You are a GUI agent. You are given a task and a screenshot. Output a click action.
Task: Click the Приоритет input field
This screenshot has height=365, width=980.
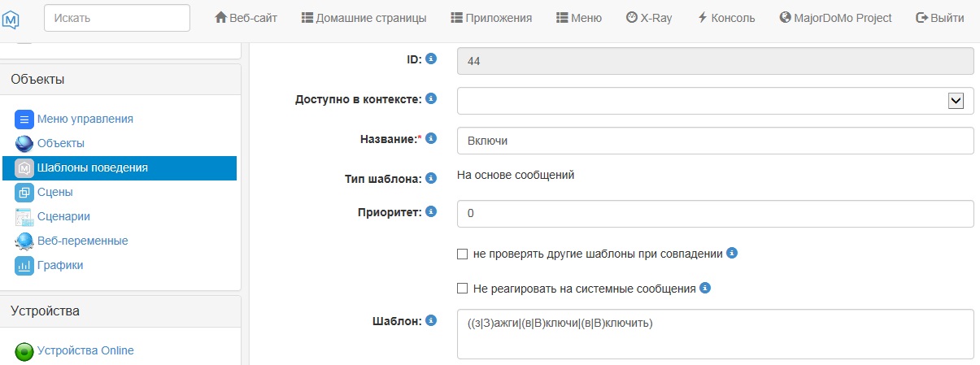click(716, 214)
